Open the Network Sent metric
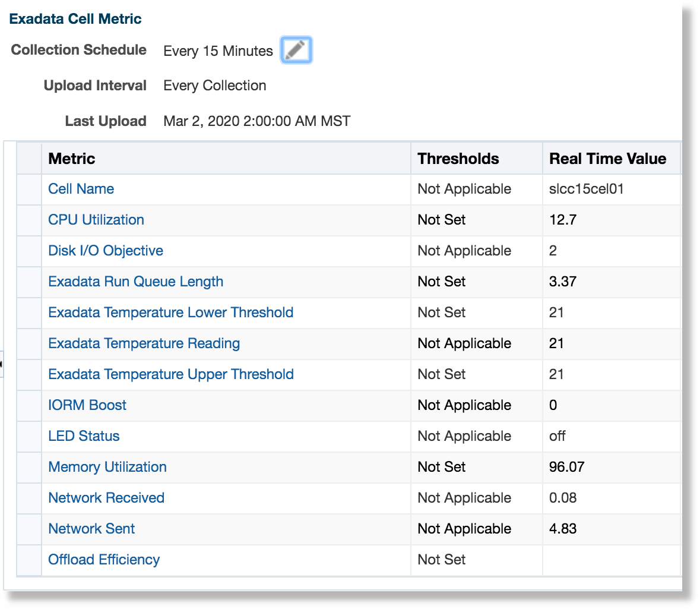 point(91,529)
